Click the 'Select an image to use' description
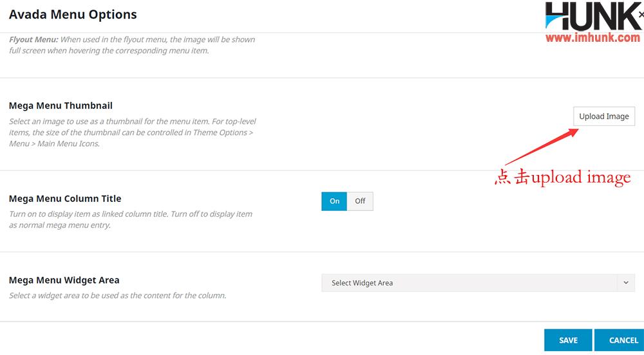 coord(133,133)
